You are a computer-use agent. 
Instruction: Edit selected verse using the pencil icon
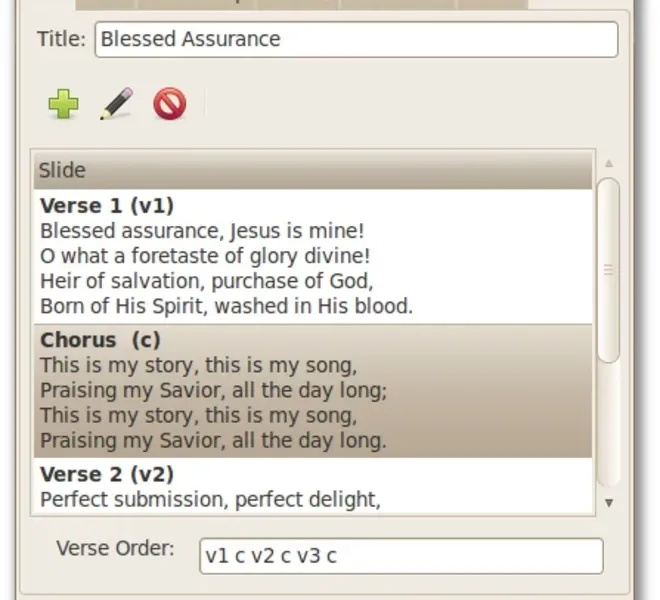117,104
